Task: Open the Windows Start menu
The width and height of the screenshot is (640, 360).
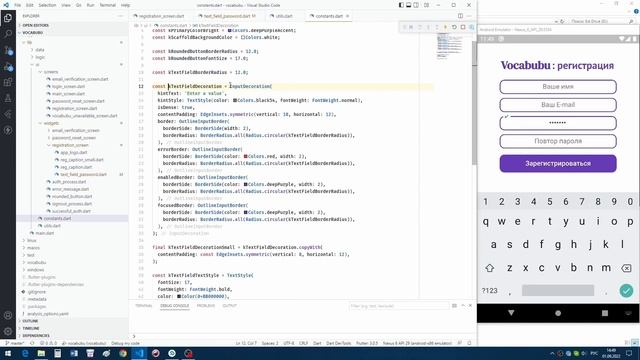Action: coord(8,353)
